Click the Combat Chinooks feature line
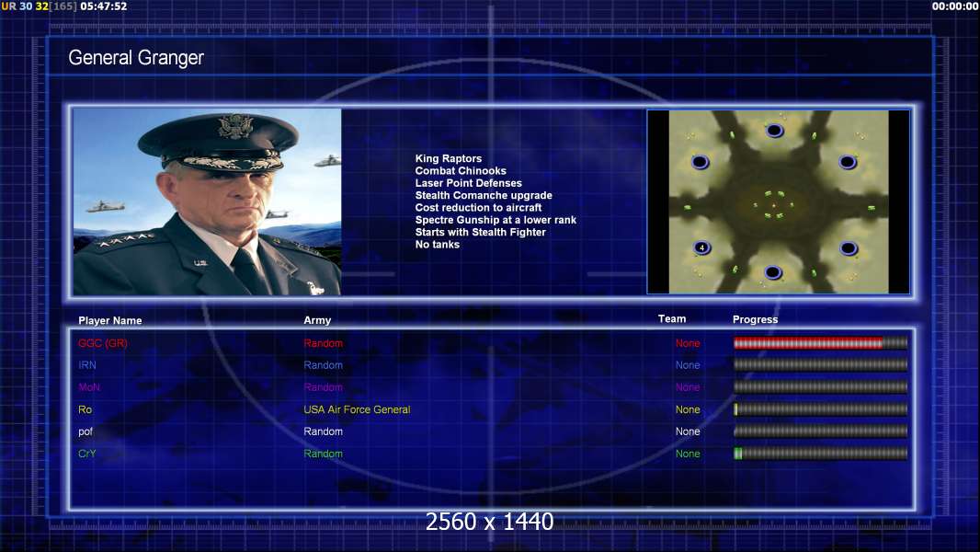The image size is (980, 552). coord(461,171)
